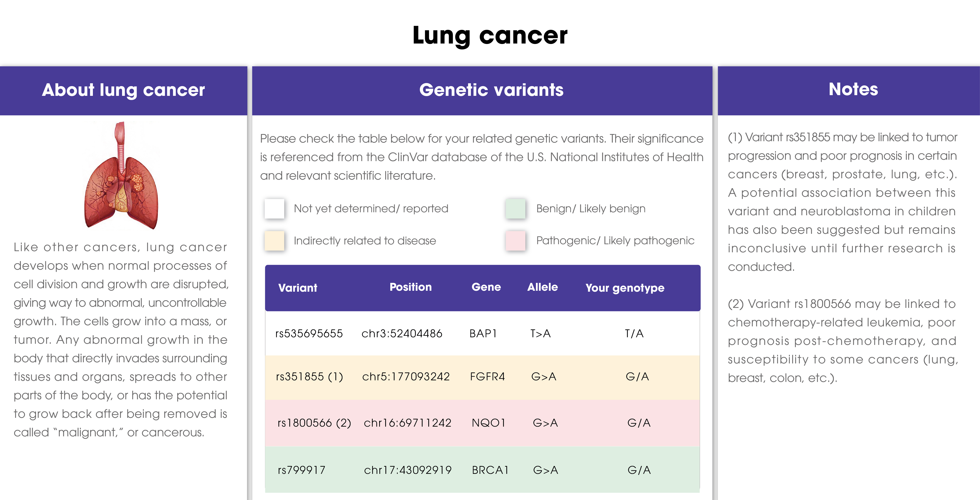
Task: Select variant rs535695655 in the table
Action: 309,334
